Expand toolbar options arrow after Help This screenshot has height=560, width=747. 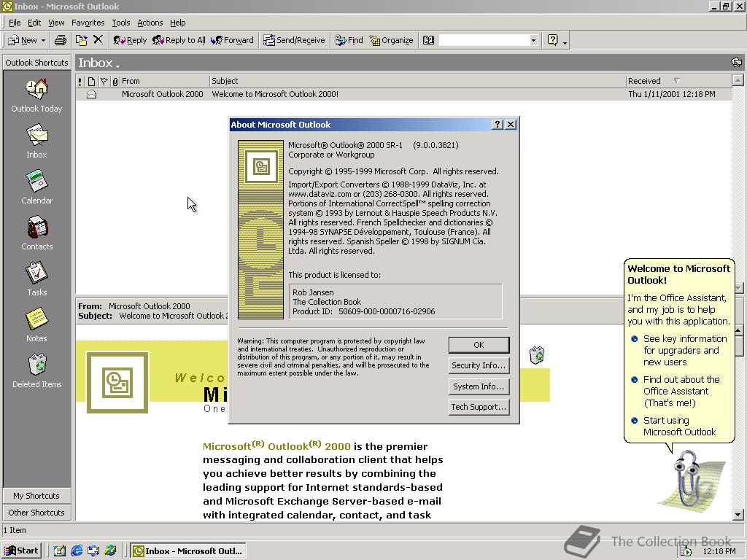565,43
